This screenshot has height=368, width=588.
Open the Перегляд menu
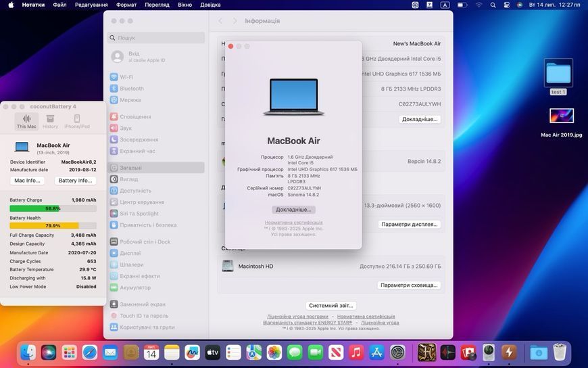tap(157, 5)
